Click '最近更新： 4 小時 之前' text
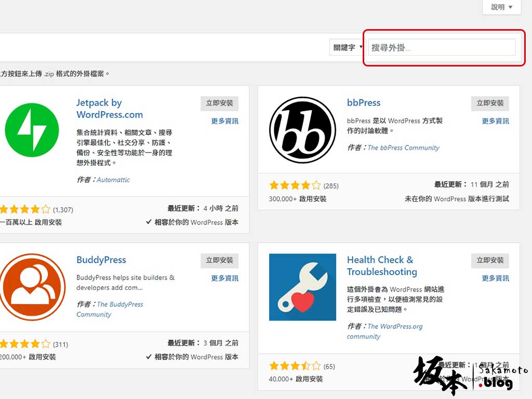532x399 pixels. pos(203,208)
